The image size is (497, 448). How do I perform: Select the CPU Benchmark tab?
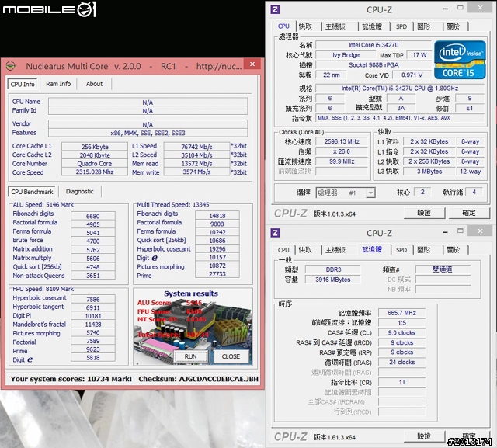tap(32, 192)
